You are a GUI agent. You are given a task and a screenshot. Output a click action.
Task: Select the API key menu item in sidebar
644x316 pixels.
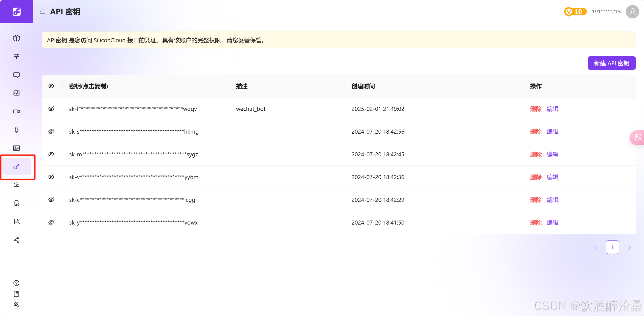coord(16,167)
